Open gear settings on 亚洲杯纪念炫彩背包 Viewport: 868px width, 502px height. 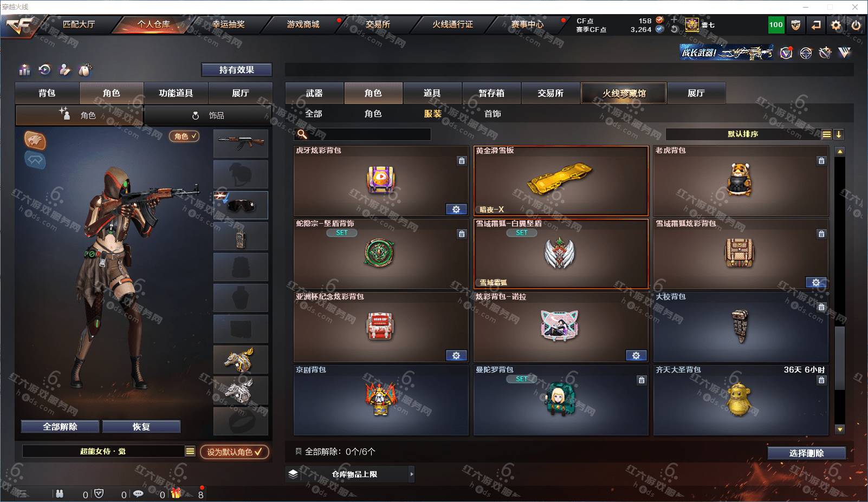[456, 356]
